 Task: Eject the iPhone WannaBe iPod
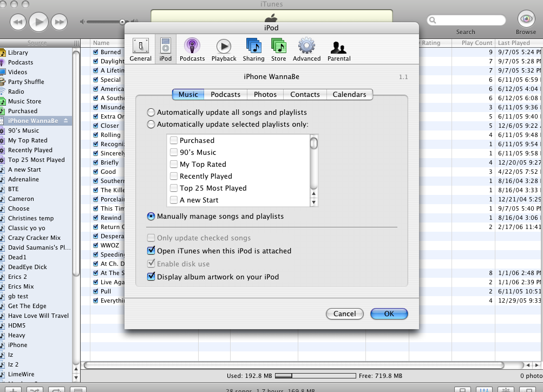tap(66, 121)
